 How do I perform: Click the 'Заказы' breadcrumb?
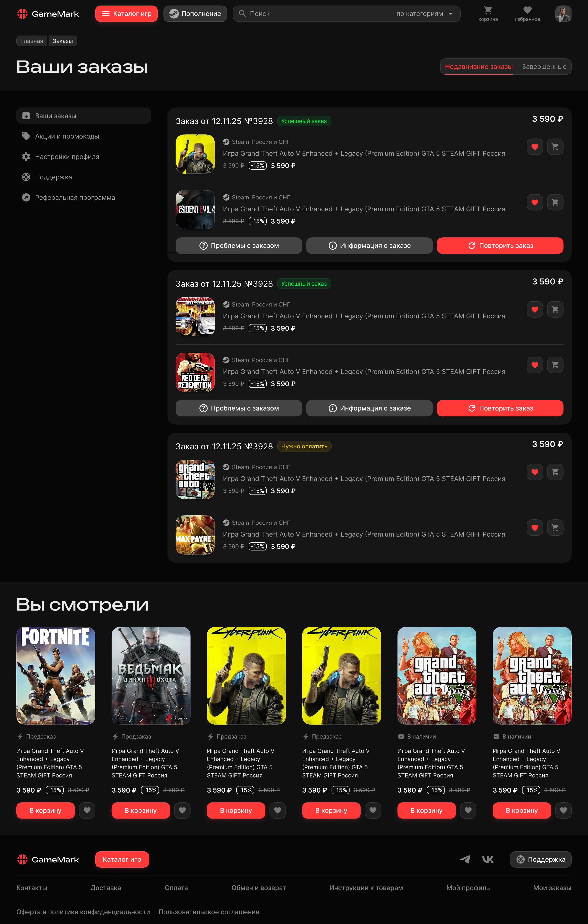[63, 41]
